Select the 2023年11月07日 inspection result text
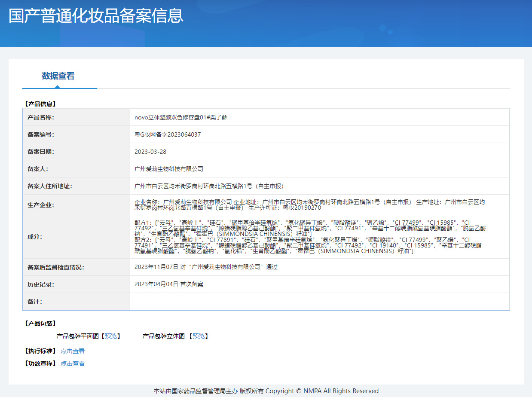 [206, 267]
